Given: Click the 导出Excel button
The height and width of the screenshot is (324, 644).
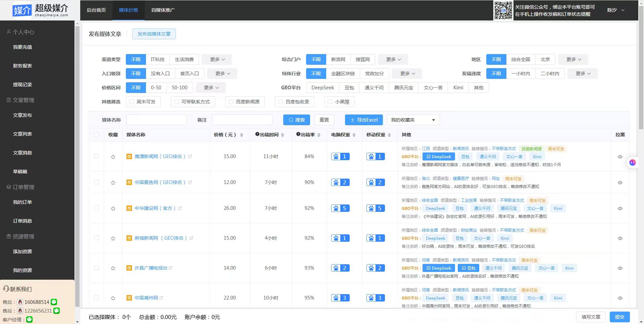Looking at the screenshot, I should click(x=364, y=120).
